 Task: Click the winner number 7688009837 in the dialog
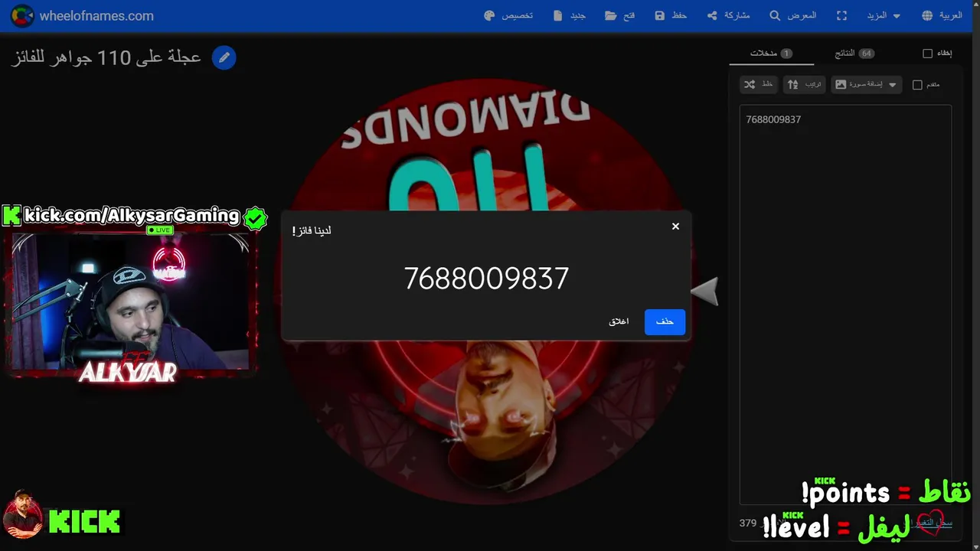486,279
